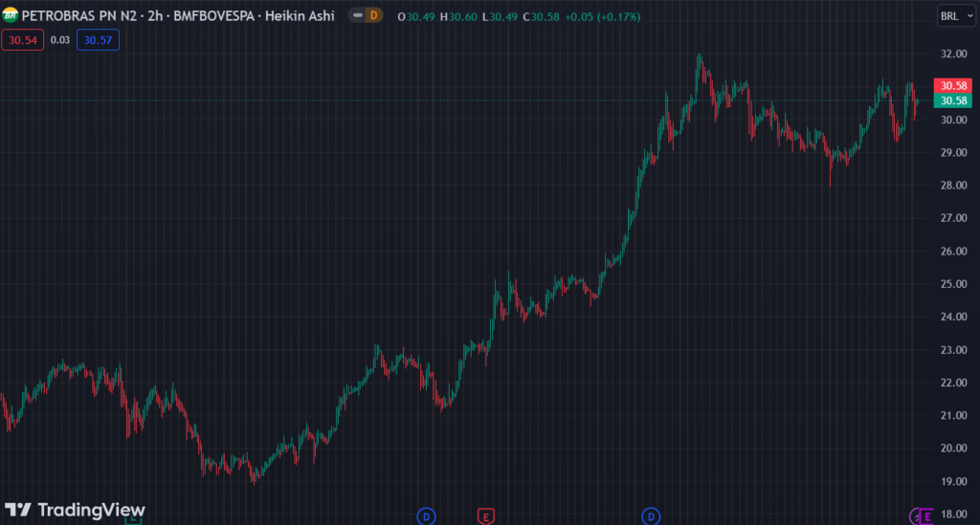
Task: Click the BMFBOVESPA exchange label
Action: pos(218,16)
